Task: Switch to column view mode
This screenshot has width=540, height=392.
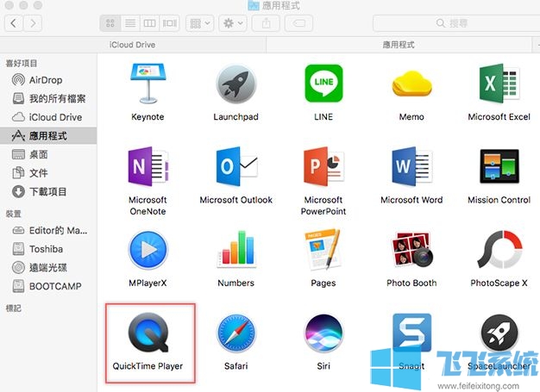Action: 149,23
